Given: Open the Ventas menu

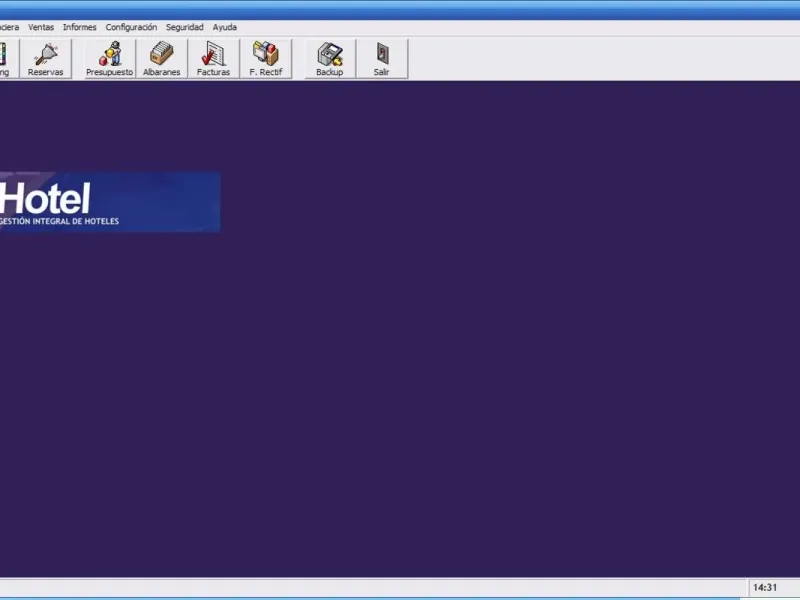Looking at the screenshot, I should (x=41, y=27).
